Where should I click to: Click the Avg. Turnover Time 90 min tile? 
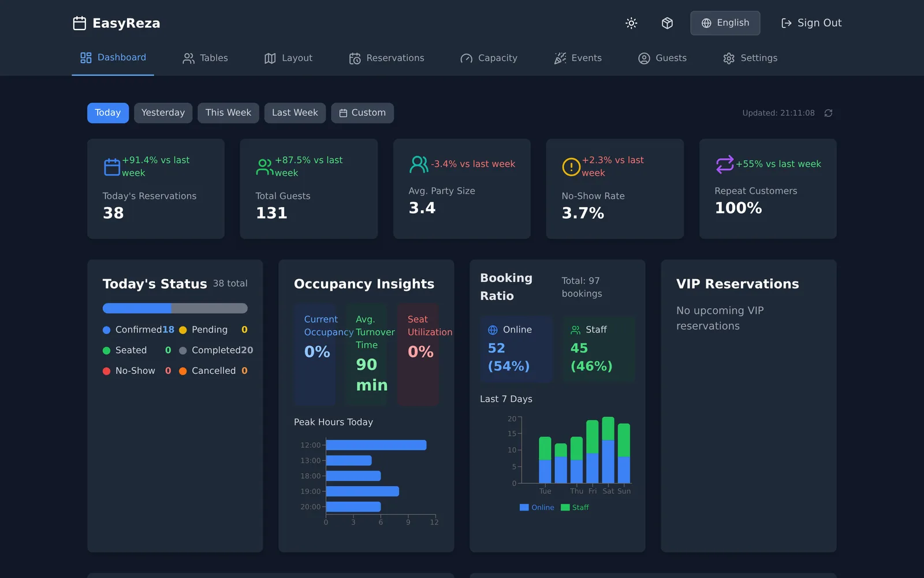click(x=366, y=354)
